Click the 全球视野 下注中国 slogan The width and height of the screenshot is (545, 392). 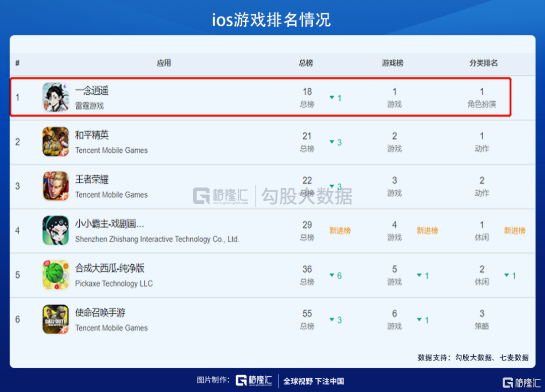313,381
